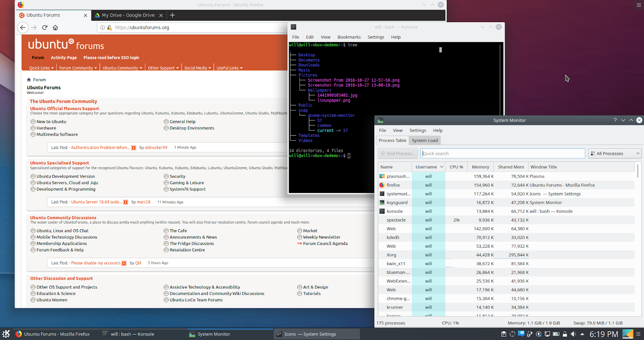644x340 pixels.
Task: Go back in Firefox history
Action: click(23, 27)
